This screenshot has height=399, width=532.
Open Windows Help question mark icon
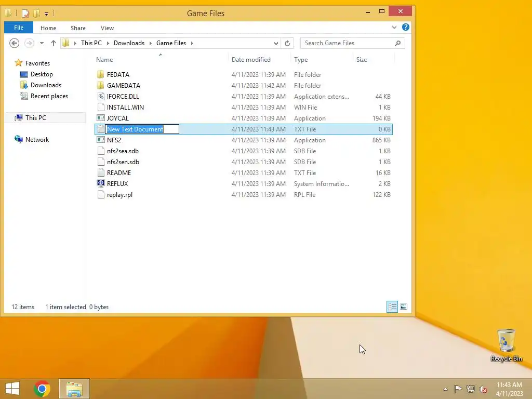(405, 27)
